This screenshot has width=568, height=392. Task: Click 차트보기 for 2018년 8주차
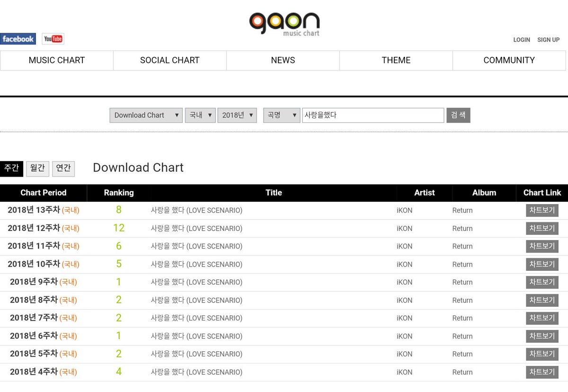coord(542,300)
